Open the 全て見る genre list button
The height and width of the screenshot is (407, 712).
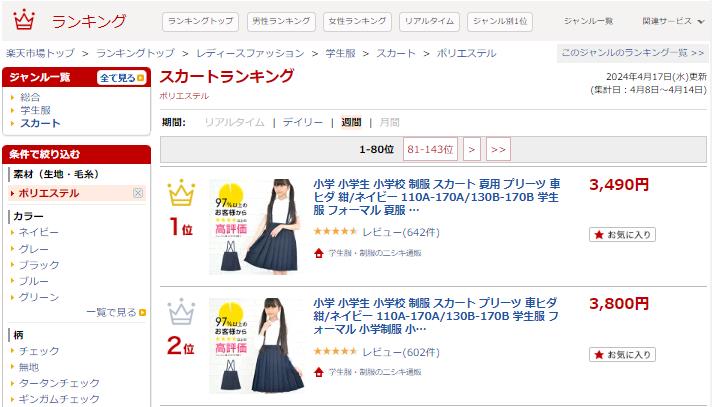tap(122, 78)
